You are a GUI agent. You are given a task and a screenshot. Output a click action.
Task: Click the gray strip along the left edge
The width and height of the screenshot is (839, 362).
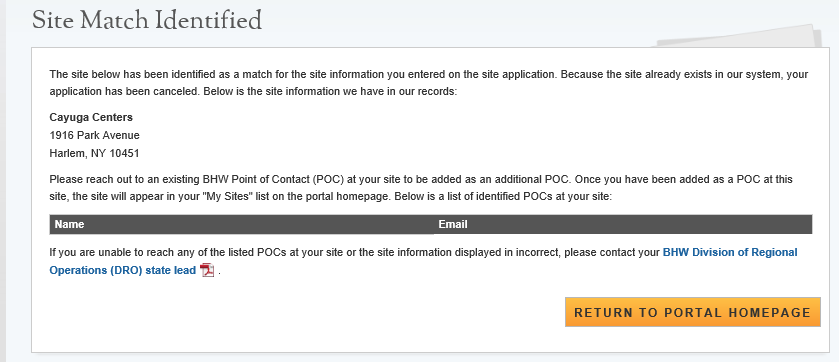(x=3, y=181)
